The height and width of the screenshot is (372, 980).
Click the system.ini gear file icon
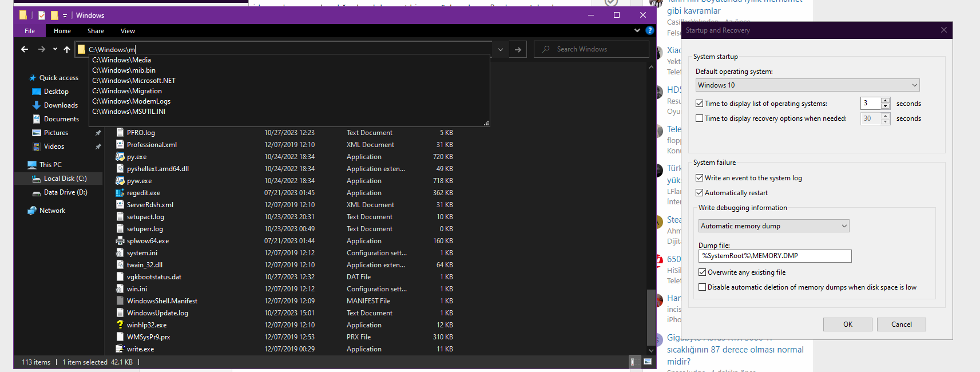[x=120, y=253]
